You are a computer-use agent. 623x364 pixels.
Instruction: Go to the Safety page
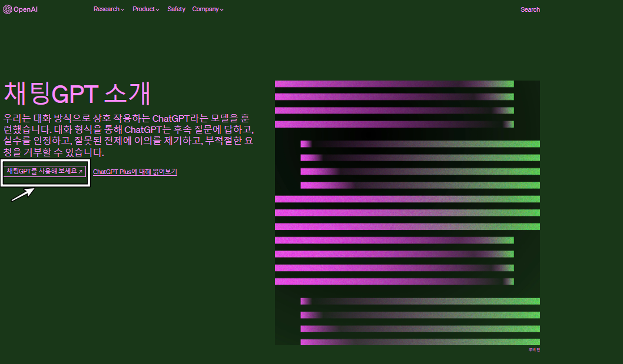pyautogui.click(x=177, y=9)
